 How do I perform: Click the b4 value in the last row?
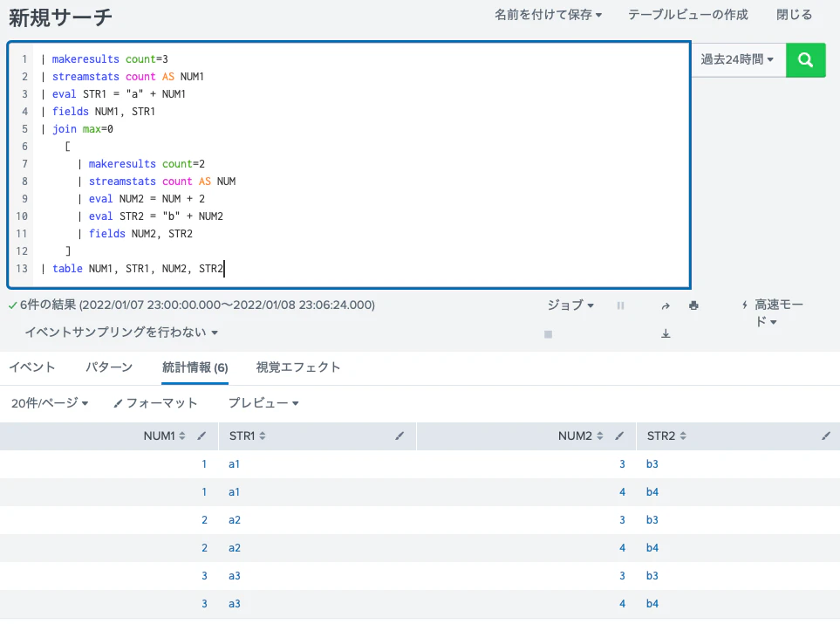(x=652, y=604)
